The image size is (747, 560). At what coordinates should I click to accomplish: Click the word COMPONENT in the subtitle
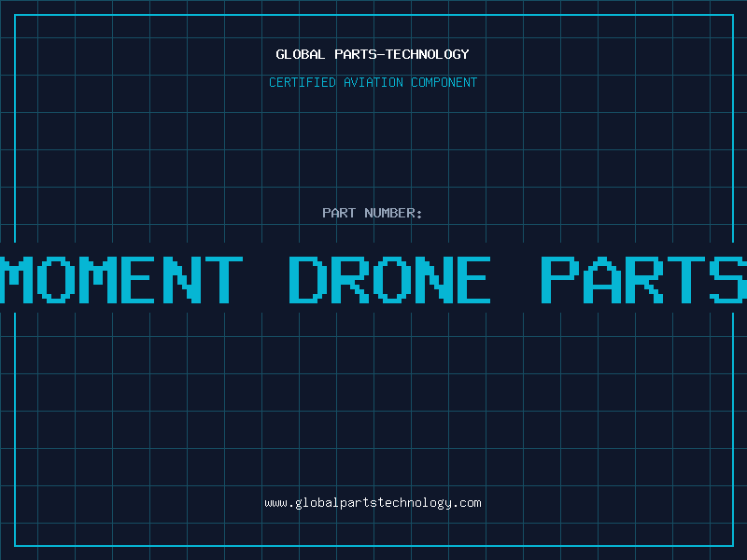[x=444, y=82]
